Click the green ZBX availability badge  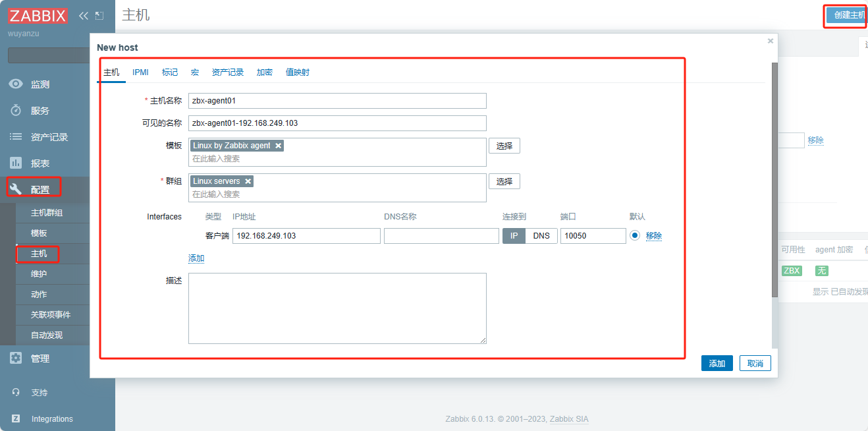[792, 271]
